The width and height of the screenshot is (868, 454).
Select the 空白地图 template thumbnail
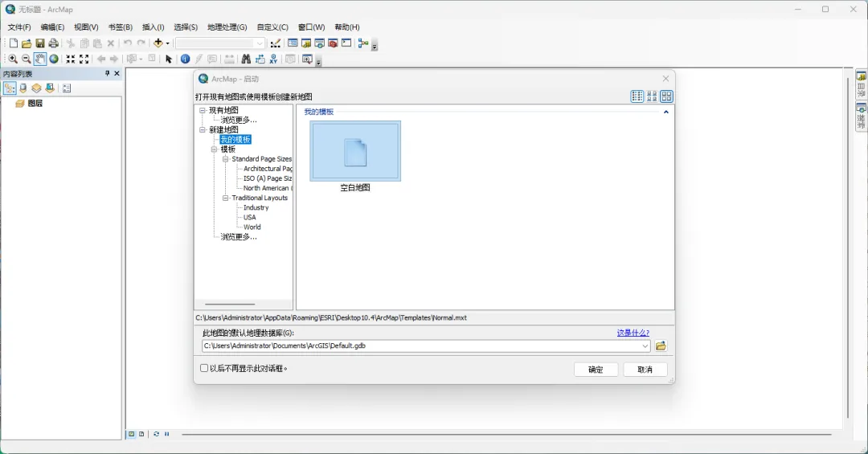(x=355, y=151)
